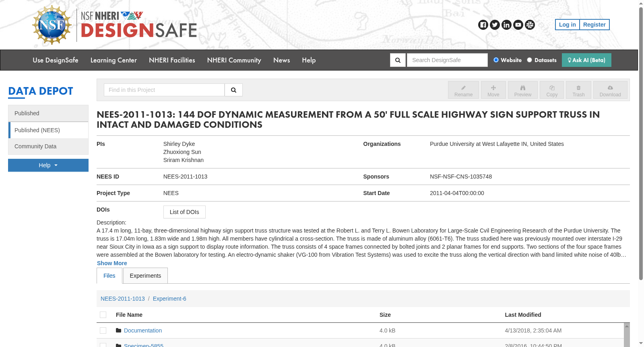
Task: Open DesignSafe LinkedIn page icon
Action: 506,25
